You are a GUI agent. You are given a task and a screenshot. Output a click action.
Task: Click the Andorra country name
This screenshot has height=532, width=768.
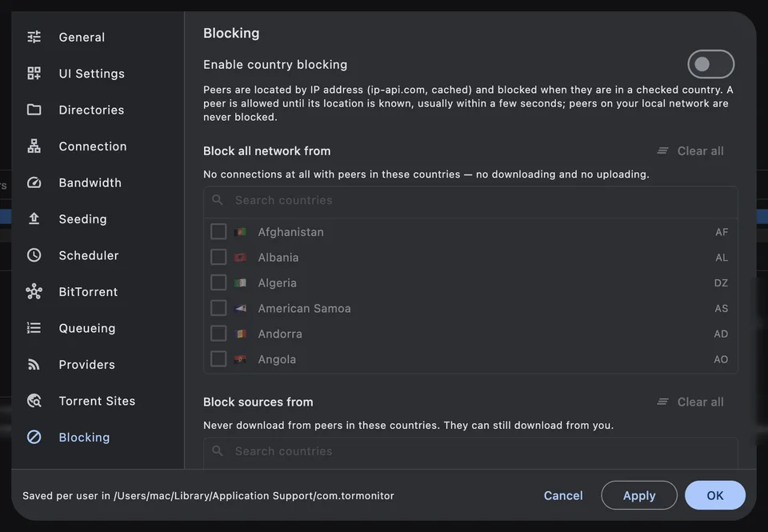280,334
